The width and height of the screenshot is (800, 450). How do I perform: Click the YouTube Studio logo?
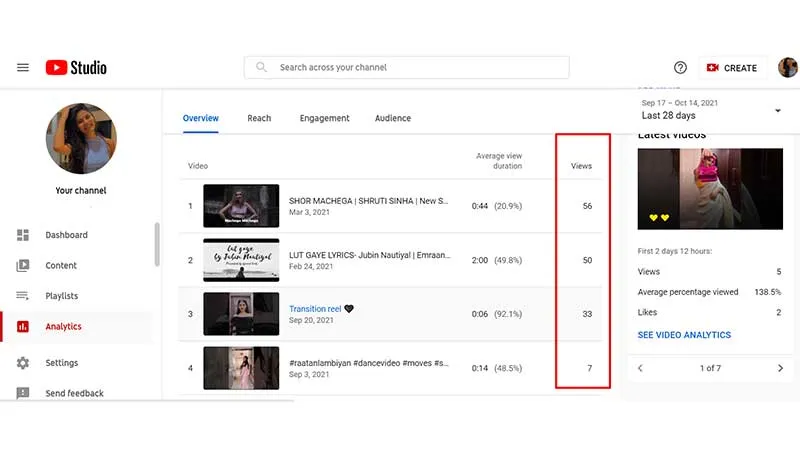(76, 67)
